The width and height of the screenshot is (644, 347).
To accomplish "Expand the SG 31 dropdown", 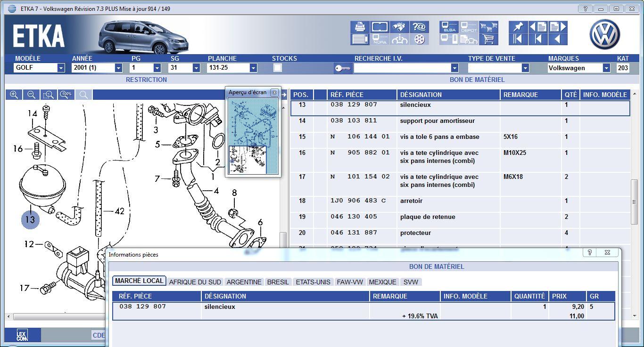I will pos(196,68).
